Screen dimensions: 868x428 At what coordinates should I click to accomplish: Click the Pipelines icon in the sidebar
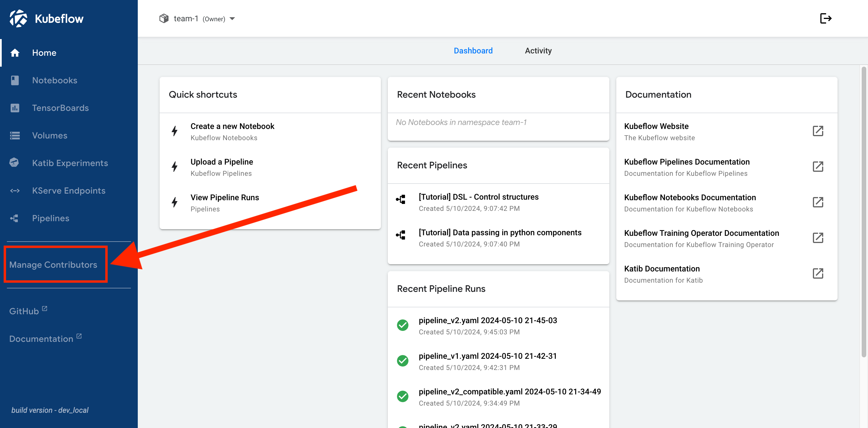pyautogui.click(x=15, y=218)
